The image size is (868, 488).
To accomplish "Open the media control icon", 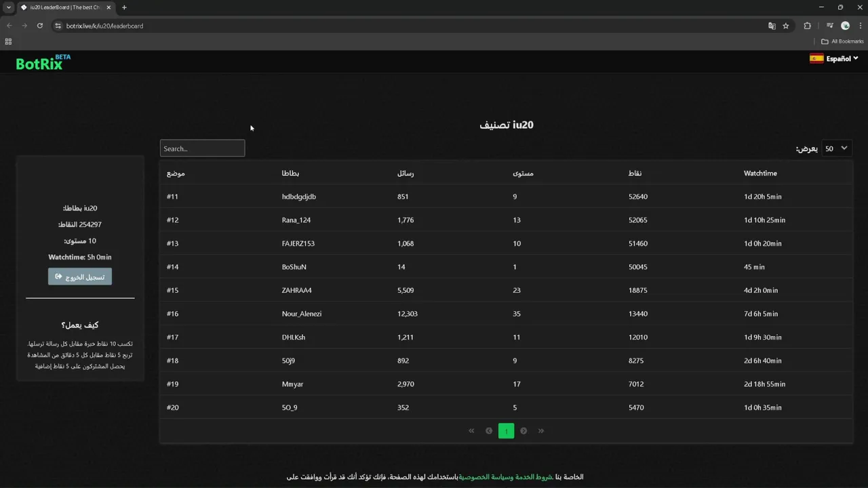I will (x=829, y=26).
